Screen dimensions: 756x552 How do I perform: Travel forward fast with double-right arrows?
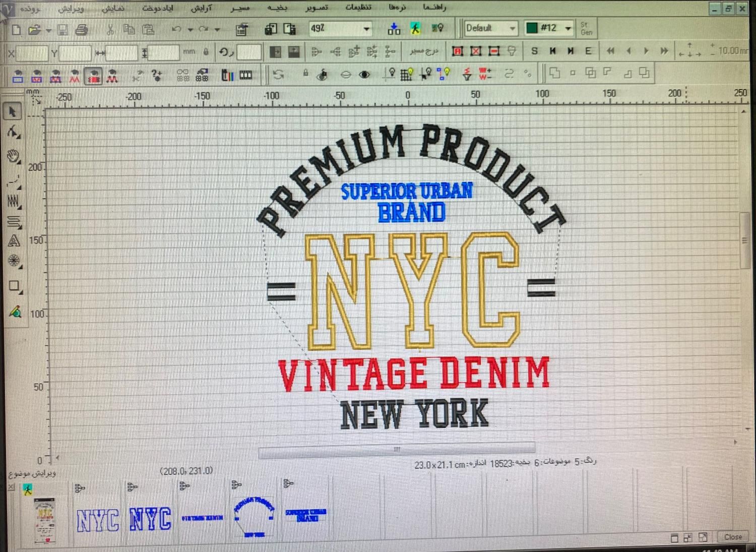click(664, 50)
